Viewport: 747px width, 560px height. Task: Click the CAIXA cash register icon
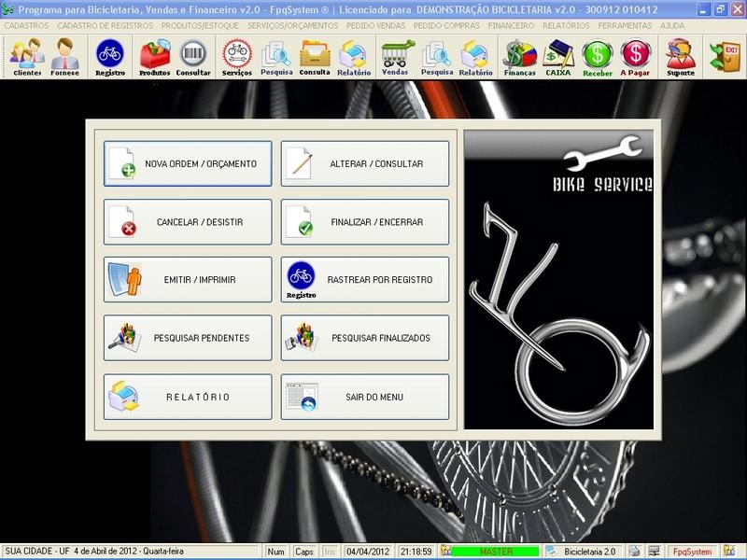[558, 58]
